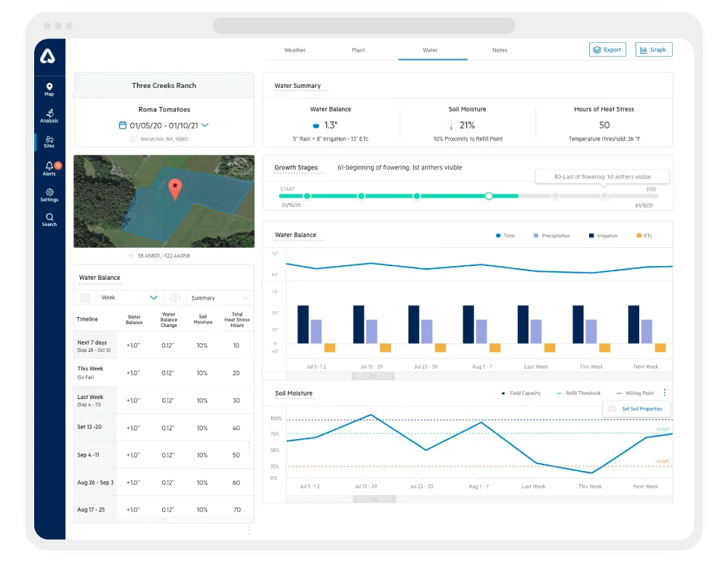Click the Water Balance Change column header
The width and height of the screenshot is (728, 567).
tap(169, 320)
